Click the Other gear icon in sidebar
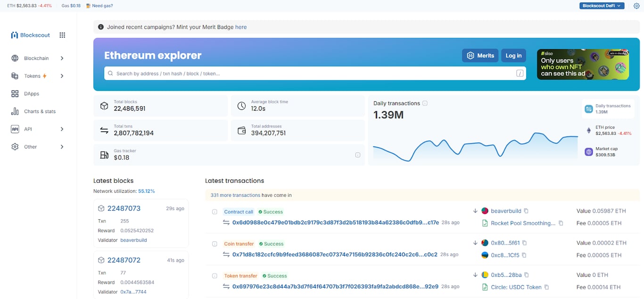The image size is (644, 299). [15, 147]
